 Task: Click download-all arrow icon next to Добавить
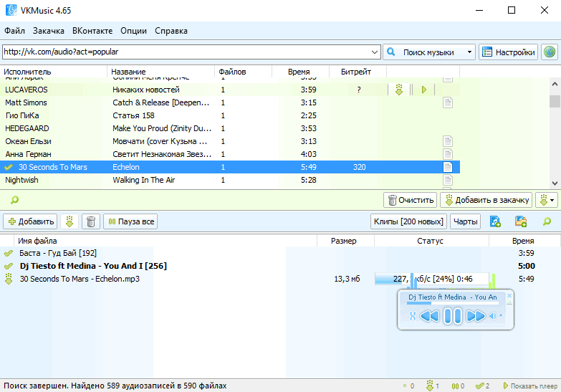coord(69,221)
